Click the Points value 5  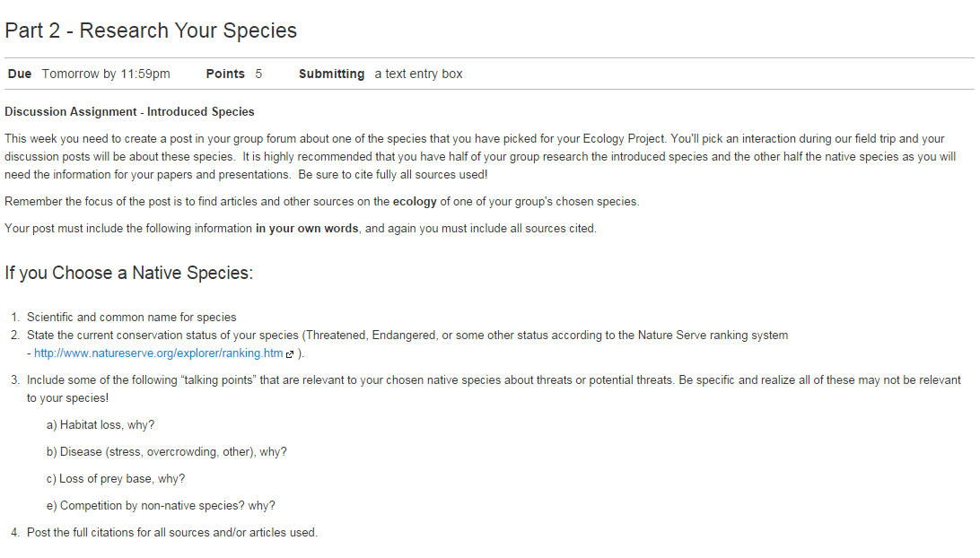[x=258, y=74]
